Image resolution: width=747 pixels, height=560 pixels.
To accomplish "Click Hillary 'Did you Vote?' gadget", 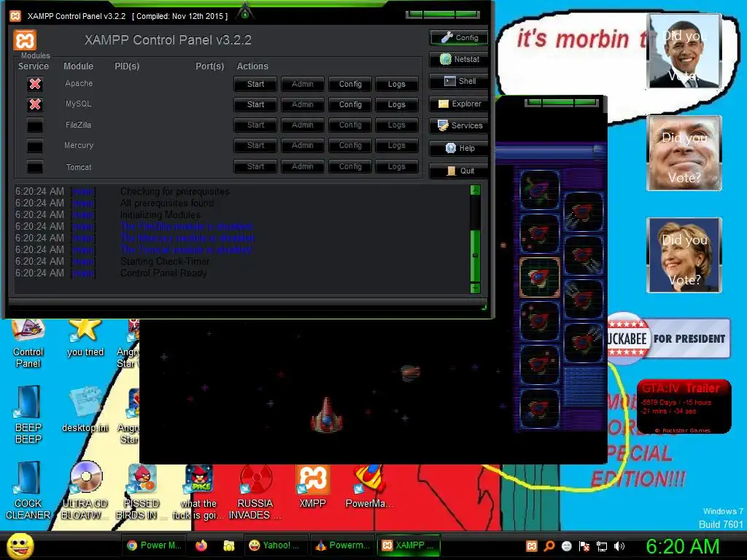I will point(684,254).
